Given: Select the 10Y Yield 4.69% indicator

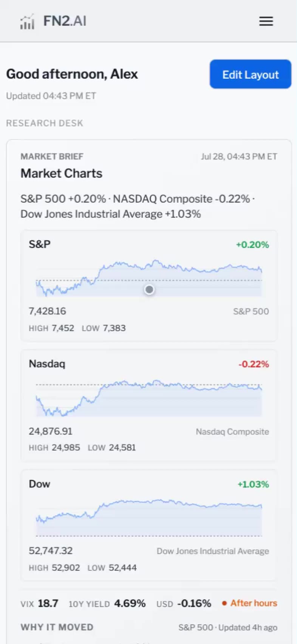Looking at the screenshot, I should [107, 603].
